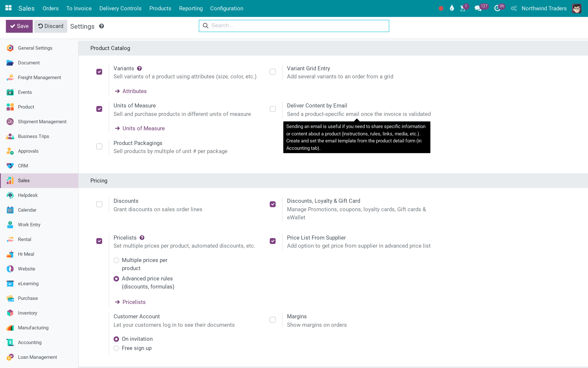
Task: Click the Discard button
Action: click(51, 26)
